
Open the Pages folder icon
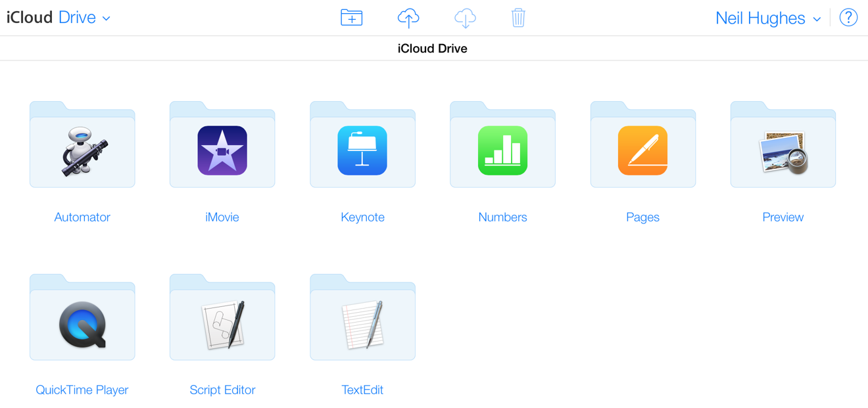point(643,145)
